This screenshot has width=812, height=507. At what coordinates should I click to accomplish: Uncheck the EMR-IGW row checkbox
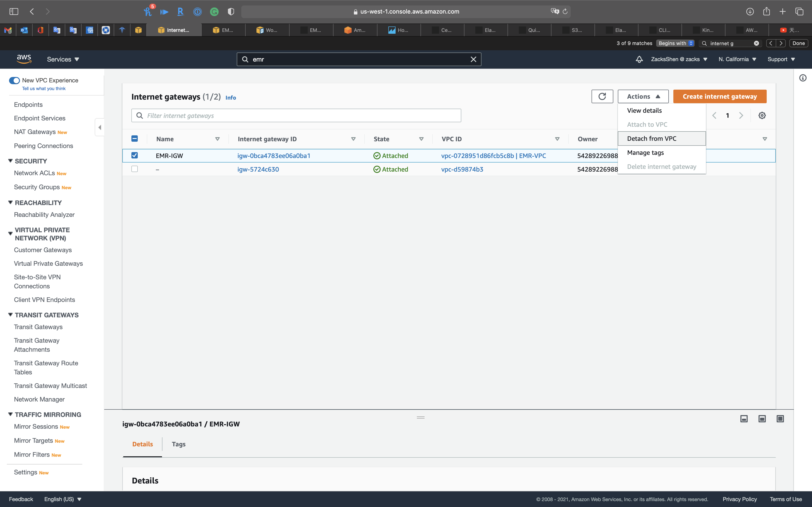(135, 155)
